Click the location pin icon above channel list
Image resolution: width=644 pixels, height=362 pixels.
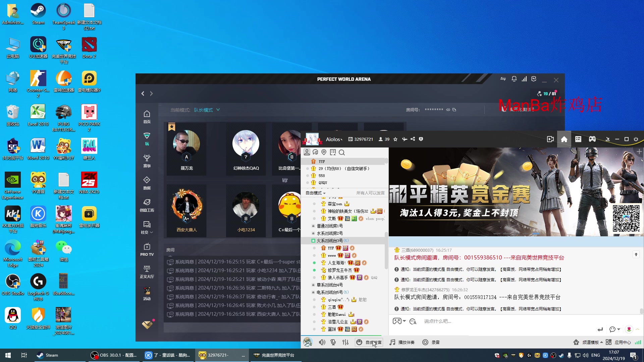[324, 152]
